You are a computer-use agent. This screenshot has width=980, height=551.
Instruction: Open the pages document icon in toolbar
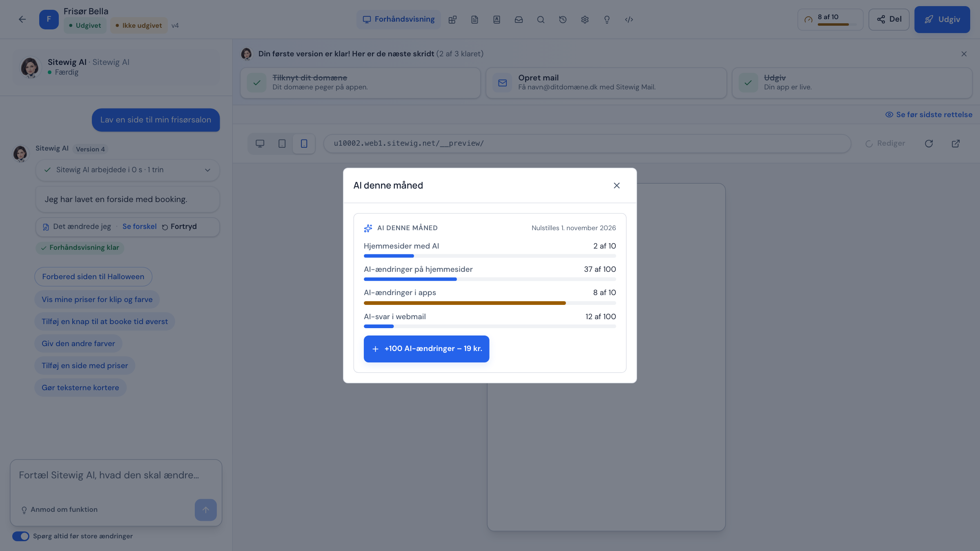point(474,20)
